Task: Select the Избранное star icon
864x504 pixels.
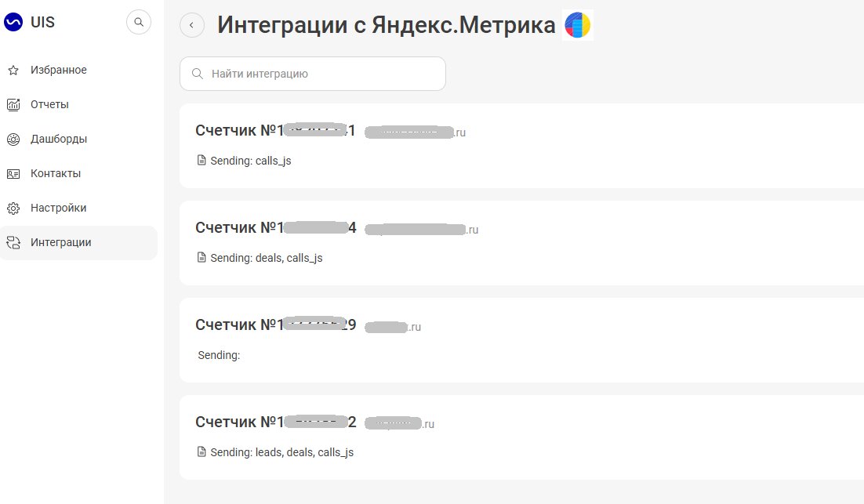Action: coord(13,70)
